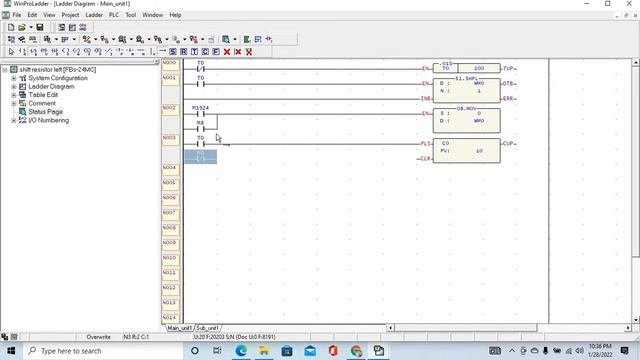Image resolution: width=640 pixels, height=360 pixels.
Task: Click the volume icon in system tray
Action: coord(579,351)
